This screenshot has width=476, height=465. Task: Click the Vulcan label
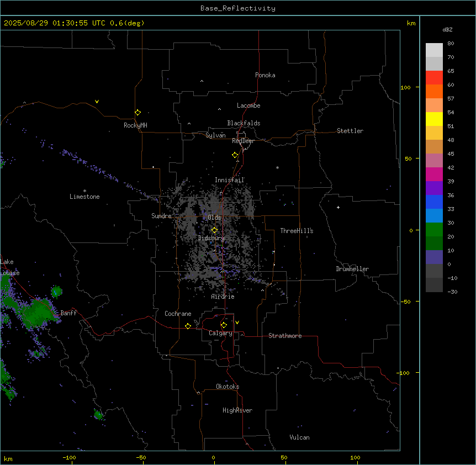click(300, 437)
